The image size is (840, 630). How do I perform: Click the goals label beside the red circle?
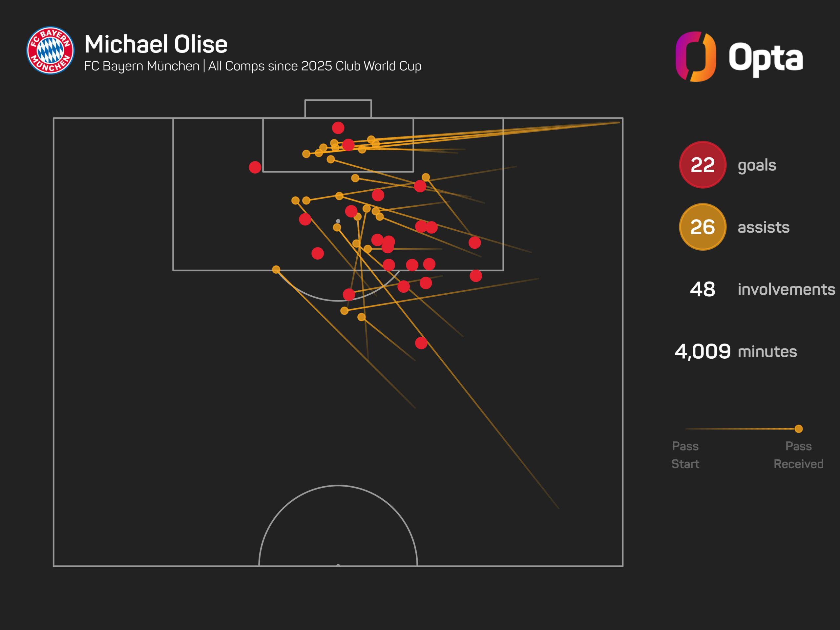pos(757,166)
